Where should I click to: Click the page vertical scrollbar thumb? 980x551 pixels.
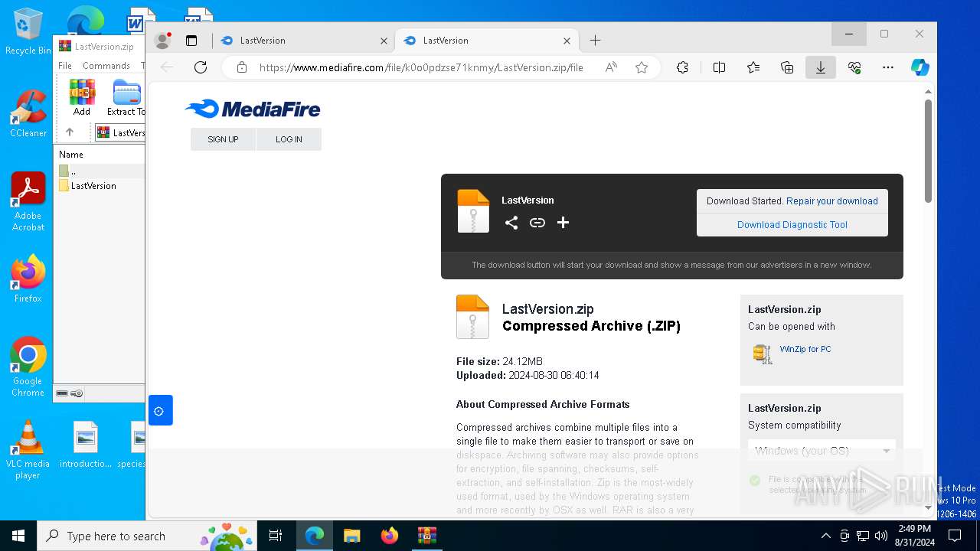point(928,151)
